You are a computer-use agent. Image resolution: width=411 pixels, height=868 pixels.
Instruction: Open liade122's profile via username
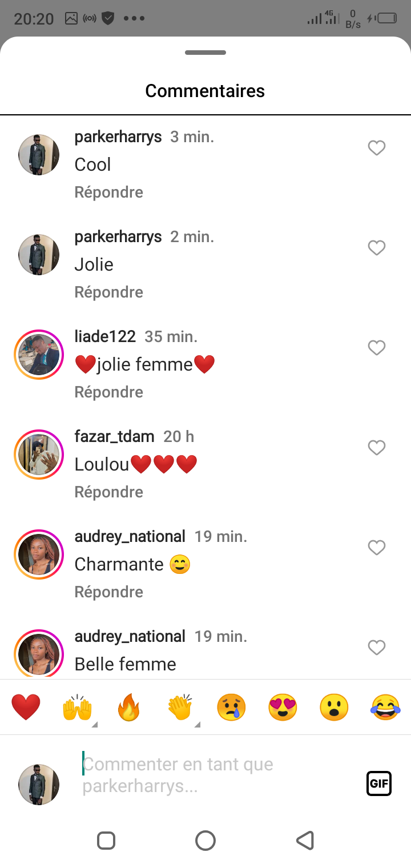[106, 337]
